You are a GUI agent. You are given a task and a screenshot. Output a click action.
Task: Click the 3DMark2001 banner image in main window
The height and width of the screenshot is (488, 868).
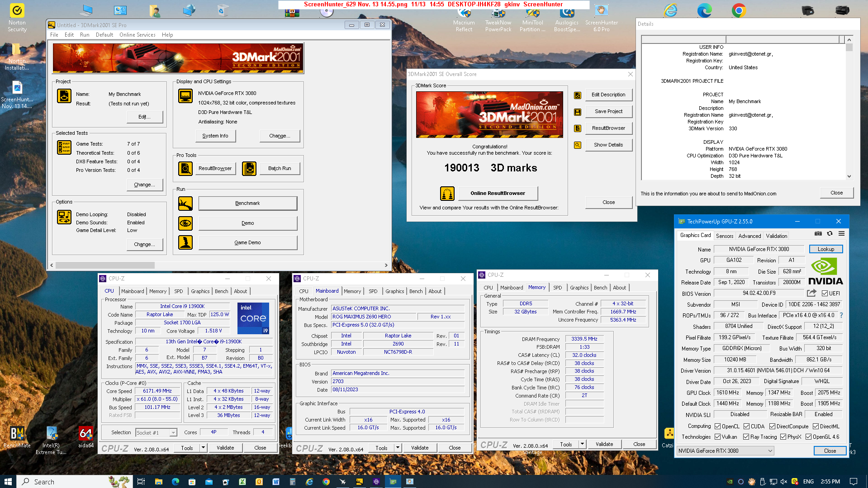pos(178,58)
